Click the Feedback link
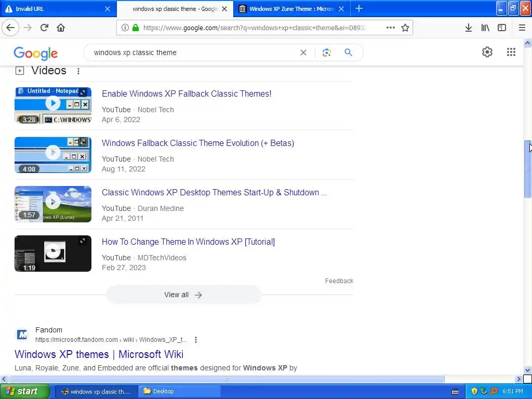The image size is (532, 399). (x=339, y=281)
